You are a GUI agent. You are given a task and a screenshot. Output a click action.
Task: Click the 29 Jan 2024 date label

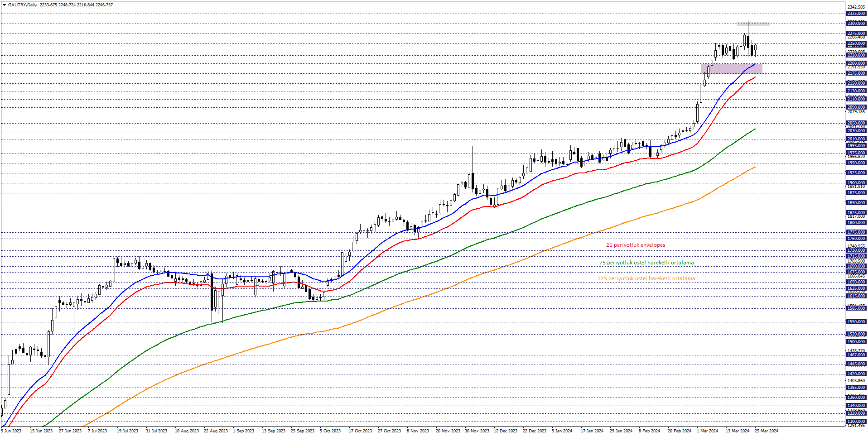[621, 431]
